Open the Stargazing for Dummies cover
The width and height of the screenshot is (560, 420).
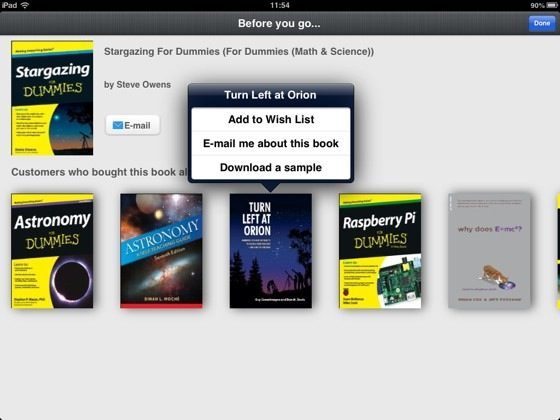pos(52,98)
